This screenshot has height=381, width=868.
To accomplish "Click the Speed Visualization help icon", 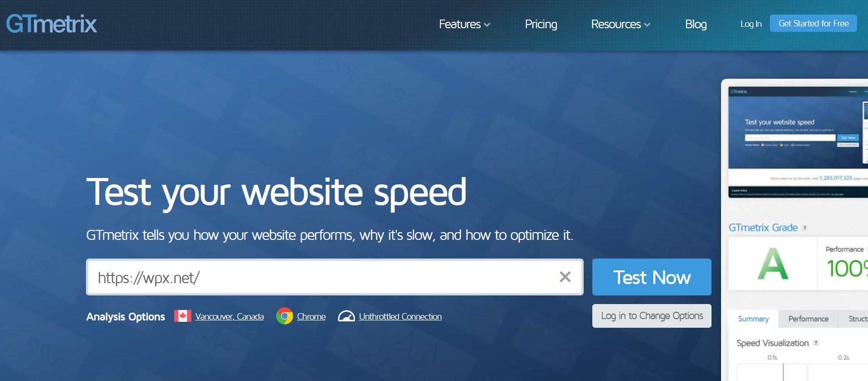I will (816, 343).
